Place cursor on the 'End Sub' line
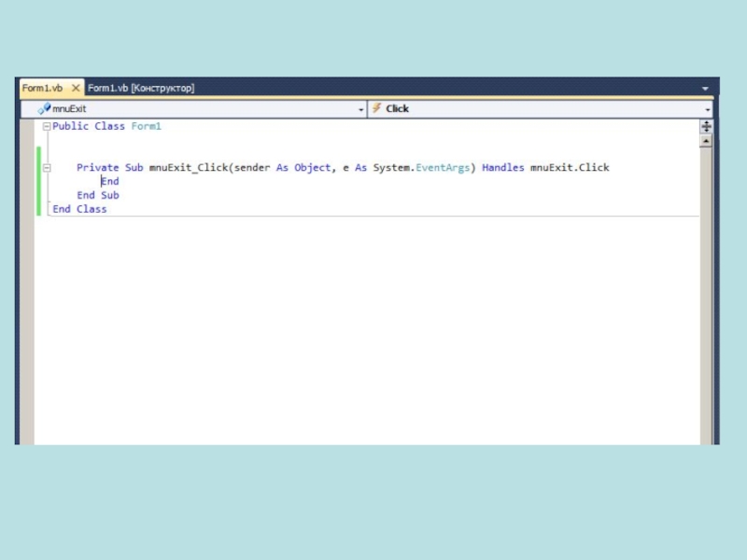The height and width of the screenshot is (560, 747). [x=98, y=196]
